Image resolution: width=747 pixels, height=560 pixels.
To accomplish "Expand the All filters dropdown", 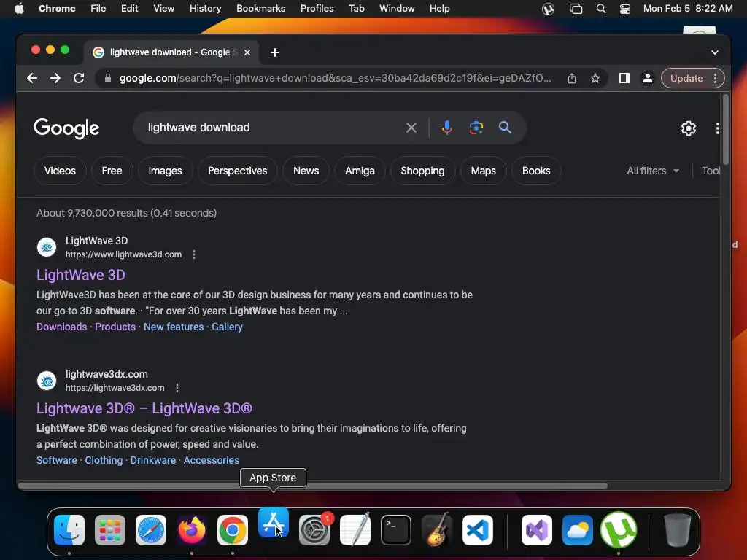I will click(x=653, y=171).
